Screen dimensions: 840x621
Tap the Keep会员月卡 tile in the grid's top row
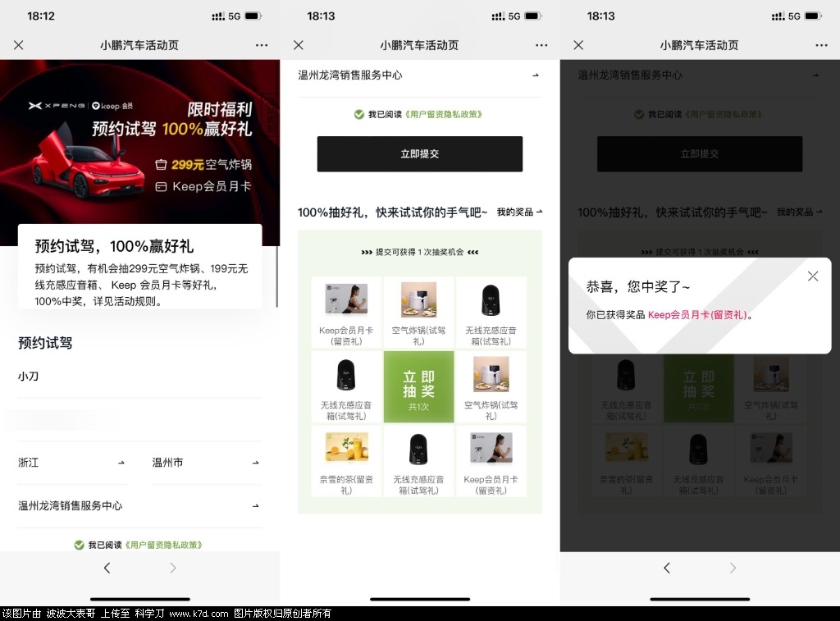[x=346, y=313]
